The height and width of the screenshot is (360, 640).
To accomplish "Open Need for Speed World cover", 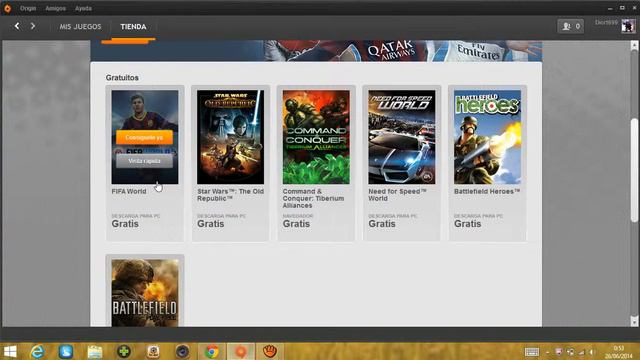I will coord(402,137).
